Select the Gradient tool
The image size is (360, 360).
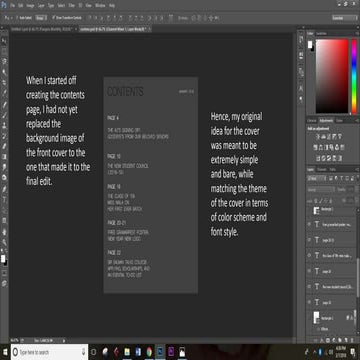pyautogui.click(x=4, y=156)
